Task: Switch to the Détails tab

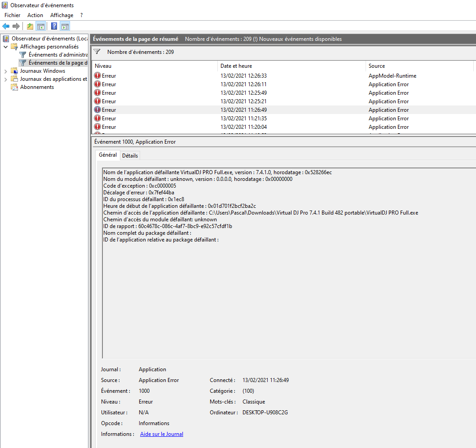Action: point(130,155)
